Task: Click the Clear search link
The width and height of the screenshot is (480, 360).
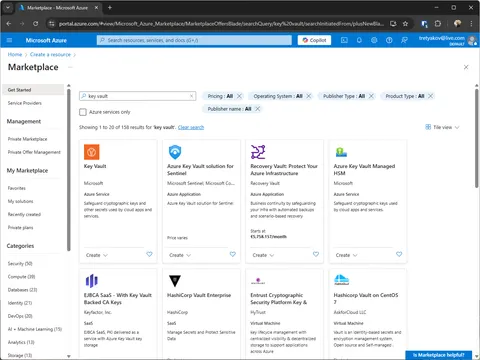Action: click(191, 127)
